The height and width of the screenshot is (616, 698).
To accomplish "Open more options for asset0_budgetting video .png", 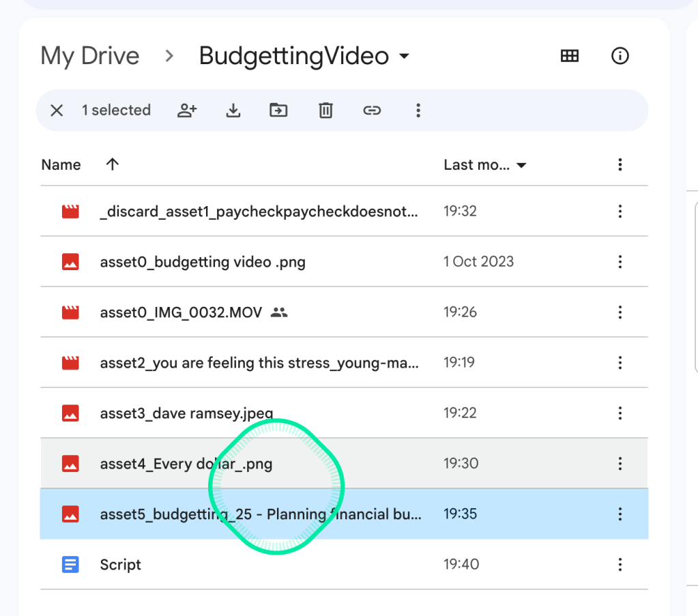I will click(x=620, y=262).
